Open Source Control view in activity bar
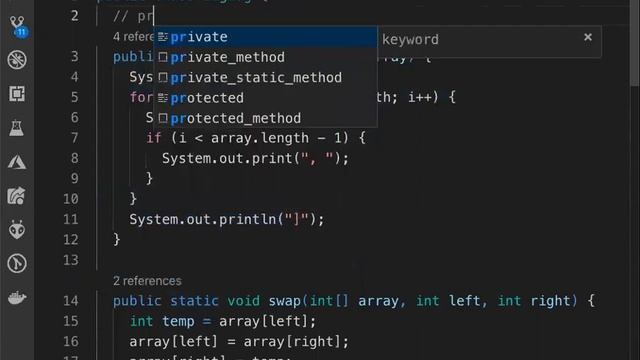This screenshot has height=360, width=640. point(17,26)
